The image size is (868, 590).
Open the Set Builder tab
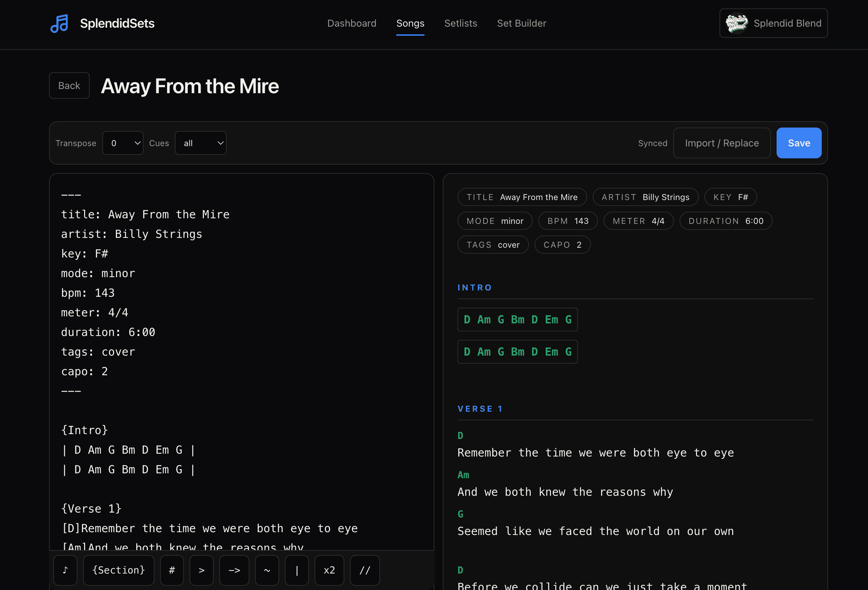click(522, 23)
